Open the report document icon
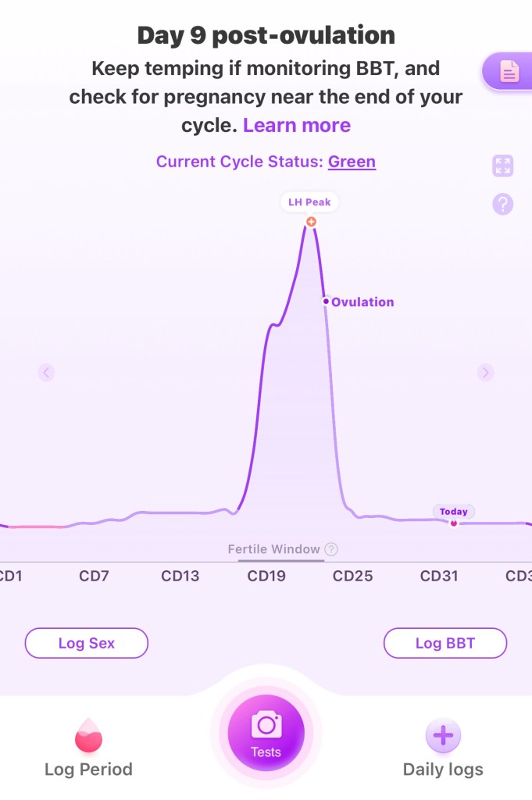Screen dimensions: 532x800 point(509,73)
